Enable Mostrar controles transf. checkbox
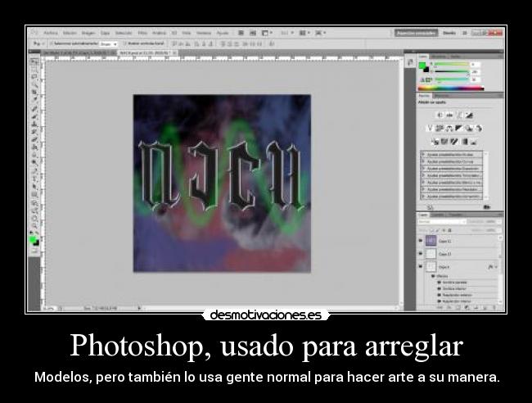The width and height of the screenshot is (532, 403). coord(125,43)
